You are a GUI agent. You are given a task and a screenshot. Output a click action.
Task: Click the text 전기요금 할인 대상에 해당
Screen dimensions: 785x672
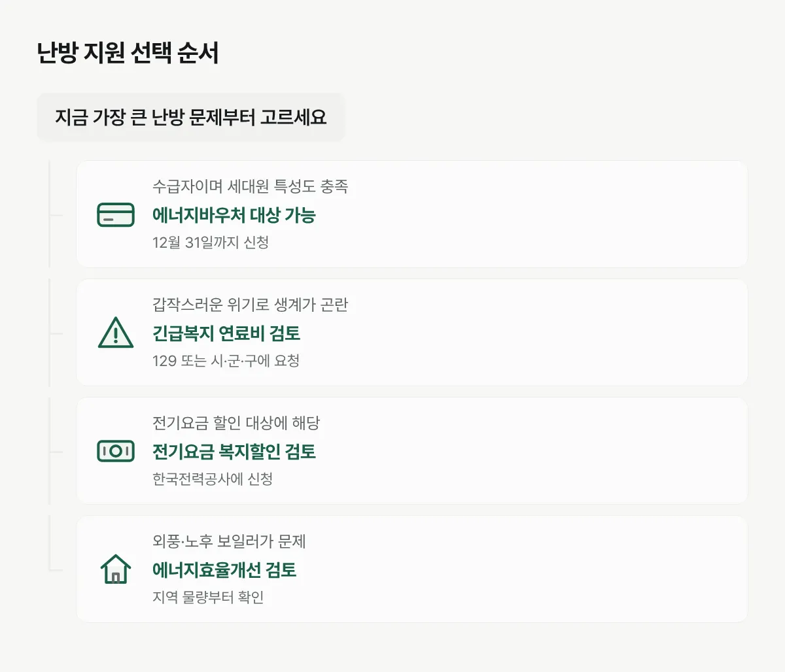pos(236,423)
